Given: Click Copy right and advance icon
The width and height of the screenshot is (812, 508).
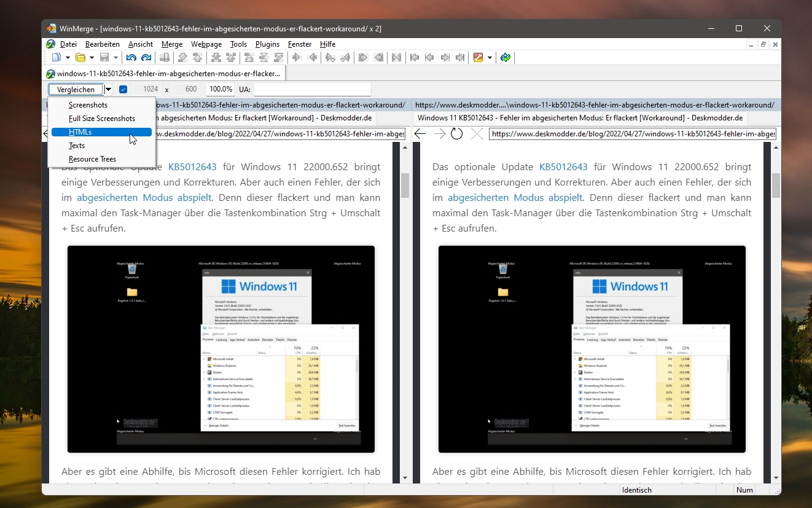Looking at the screenshot, I should (330, 58).
